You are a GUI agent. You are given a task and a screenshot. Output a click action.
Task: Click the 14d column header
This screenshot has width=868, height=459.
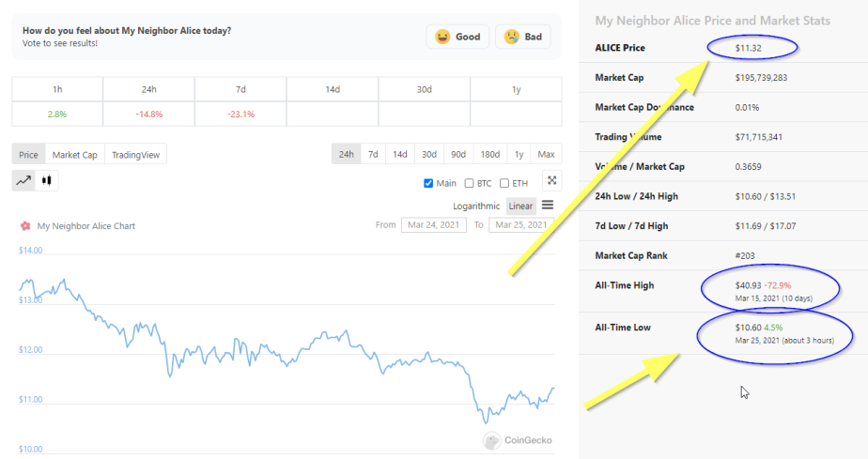click(333, 89)
